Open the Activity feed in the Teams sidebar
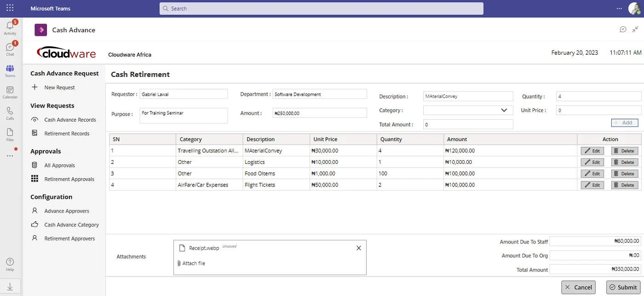The height and width of the screenshot is (296, 644). click(10, 28)
